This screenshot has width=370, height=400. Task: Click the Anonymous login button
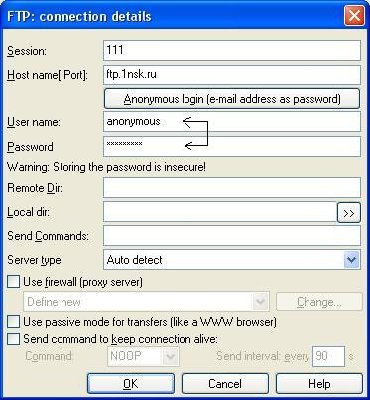[232, 99]
